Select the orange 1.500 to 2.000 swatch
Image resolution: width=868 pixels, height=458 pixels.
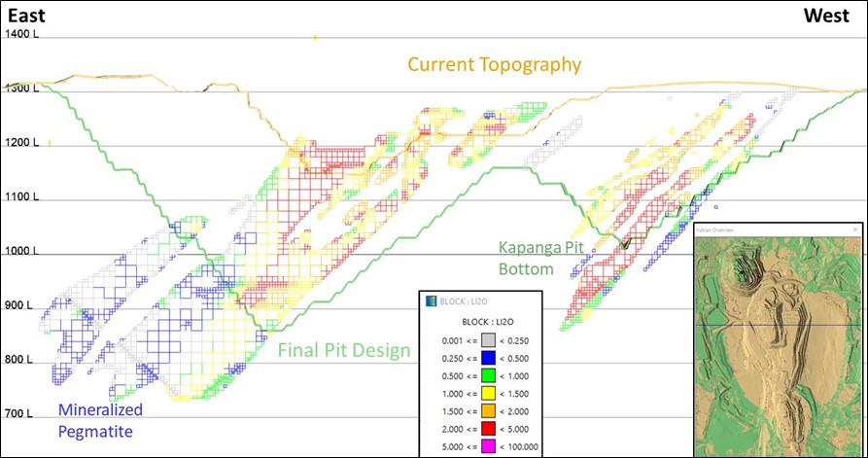click(488, 411)
